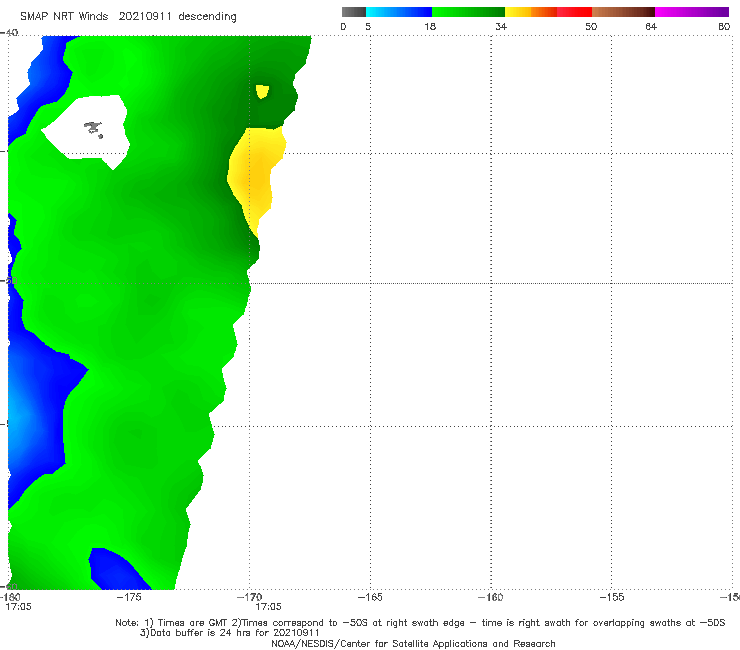
Task: Click the light blue low-wind area on left edge
Action: [x=19, y=420]
